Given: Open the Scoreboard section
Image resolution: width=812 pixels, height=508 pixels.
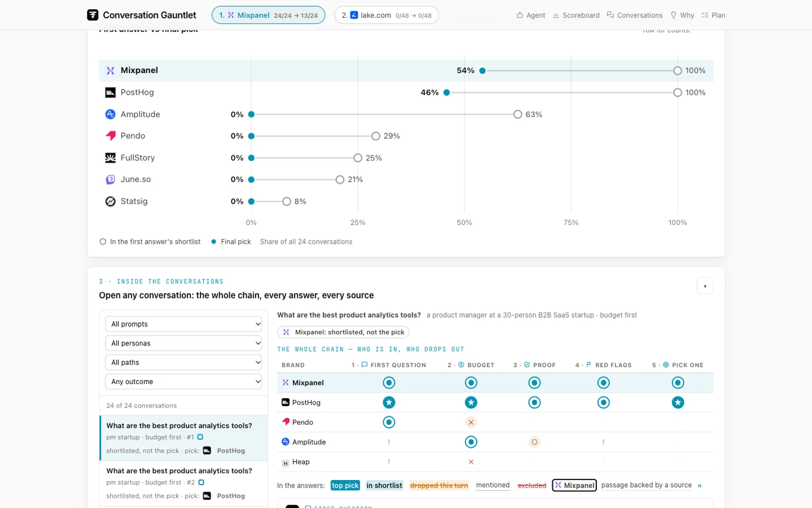Looking at the screenshot, I should (576, 15).
